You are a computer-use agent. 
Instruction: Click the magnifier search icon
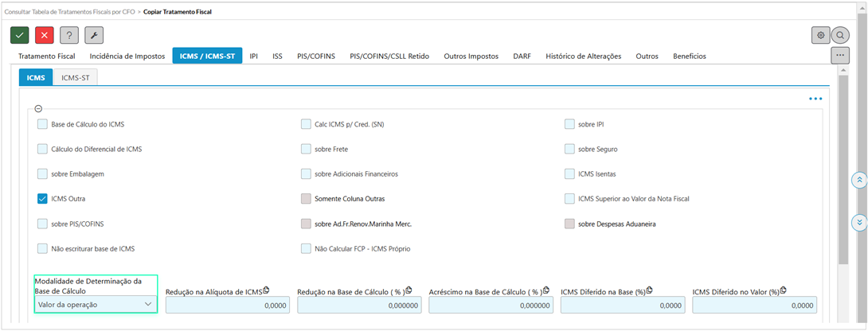840,35
